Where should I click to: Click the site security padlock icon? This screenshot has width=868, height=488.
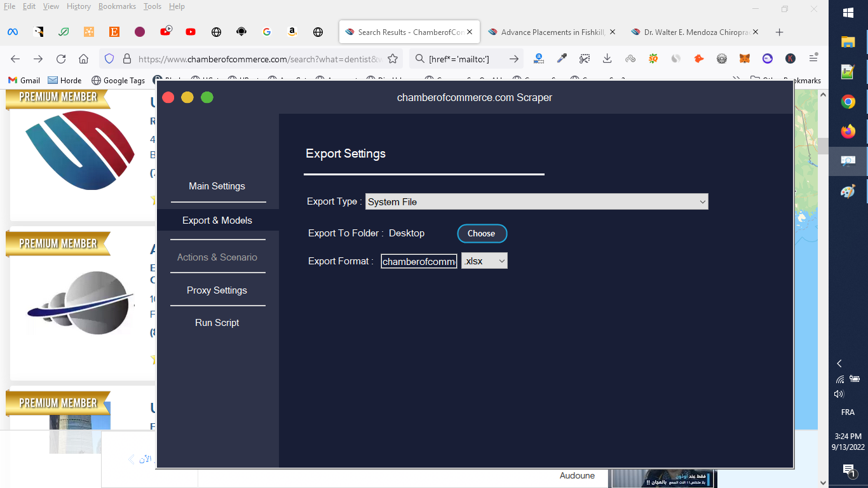127,58
